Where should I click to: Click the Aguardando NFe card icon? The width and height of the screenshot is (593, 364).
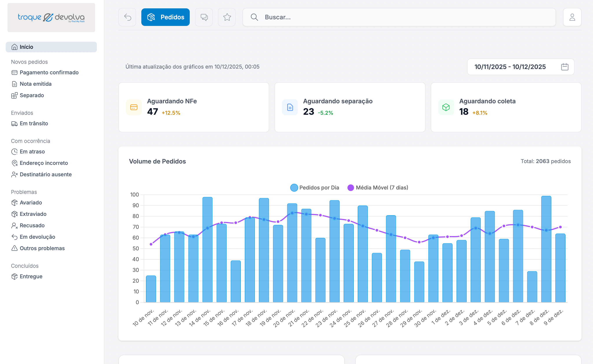[134, 107]
